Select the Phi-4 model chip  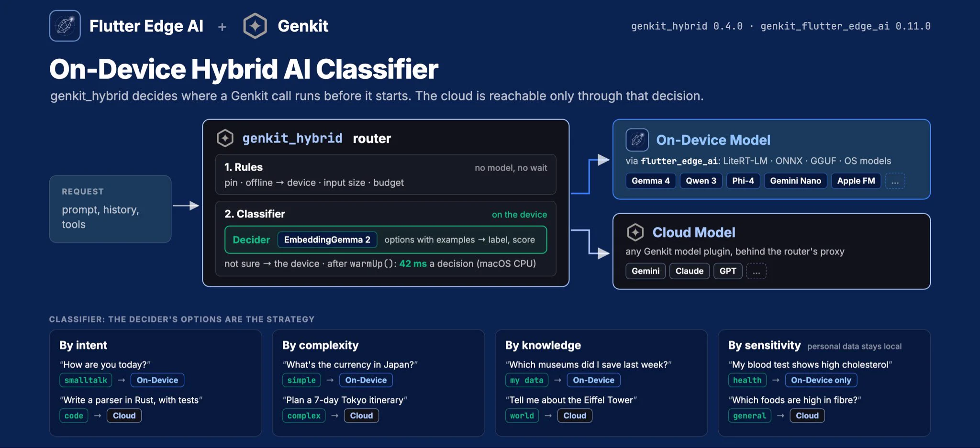tap(743, 181)
